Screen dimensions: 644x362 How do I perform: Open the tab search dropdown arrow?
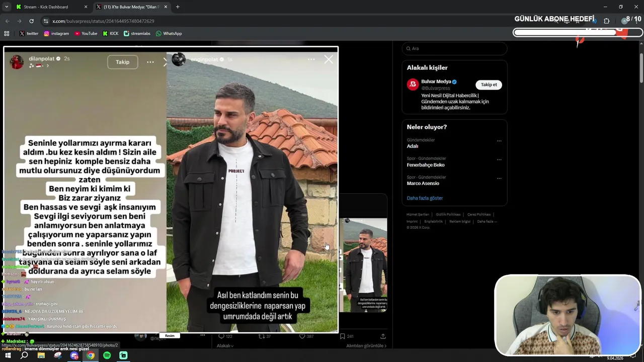click(7, 7)
